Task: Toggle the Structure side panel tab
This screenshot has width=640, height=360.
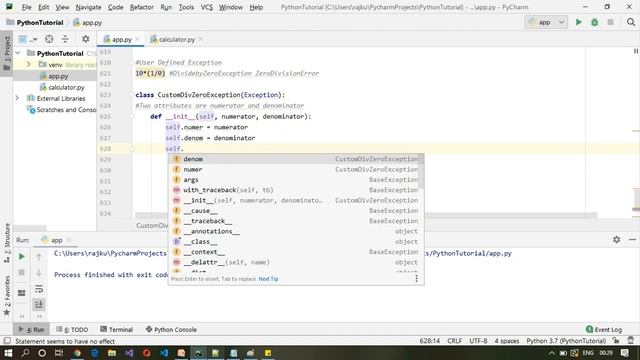Action: click(7, 242)
